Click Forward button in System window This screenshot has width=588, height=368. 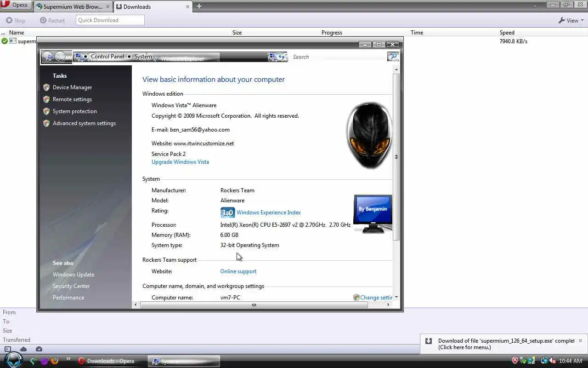60,57
